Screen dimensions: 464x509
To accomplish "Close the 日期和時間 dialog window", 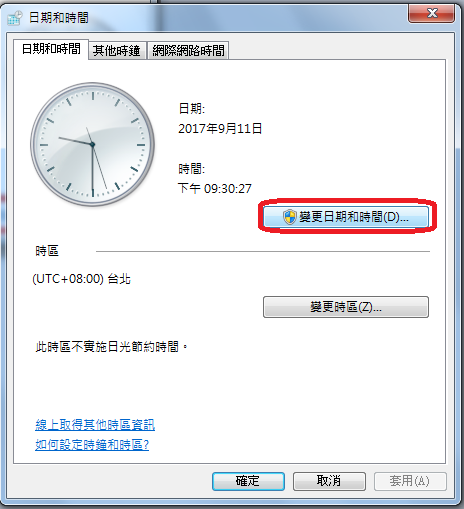I will click(432, 13).
